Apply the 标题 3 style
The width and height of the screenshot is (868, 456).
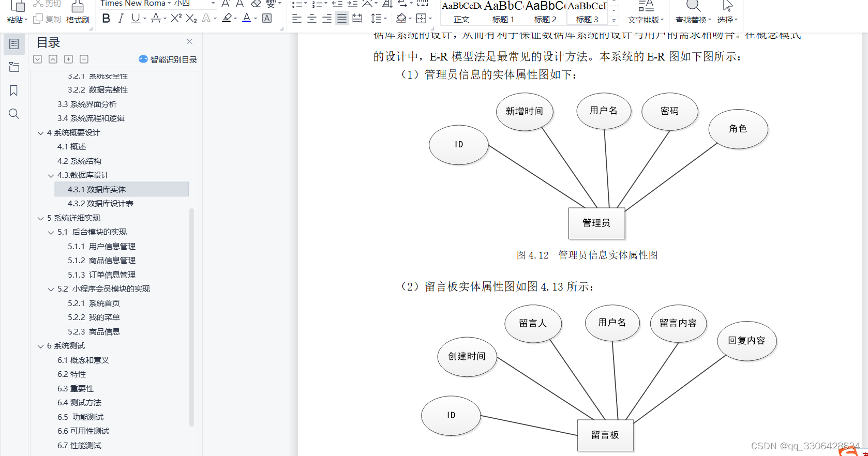[x=587, y=12]
